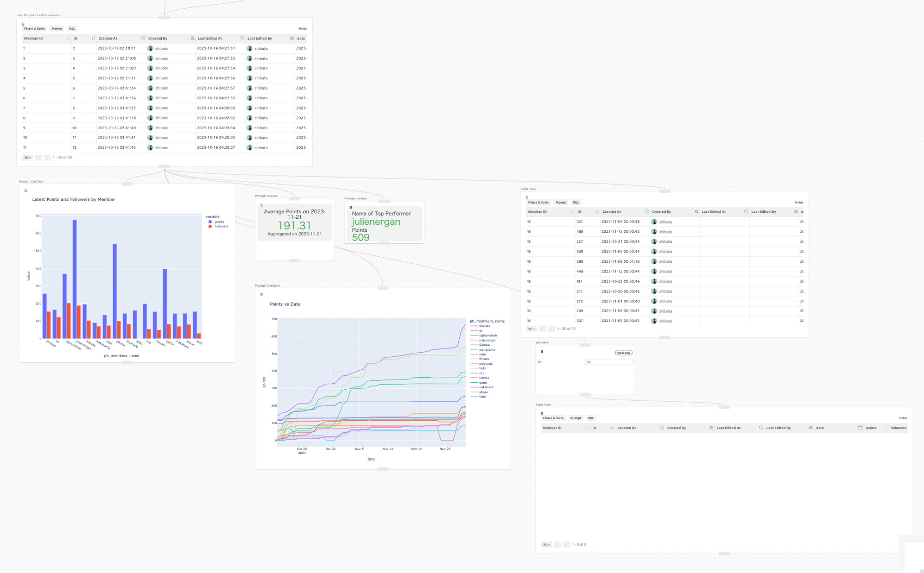Click the drag handle on the Variables card

click(542, 352)
